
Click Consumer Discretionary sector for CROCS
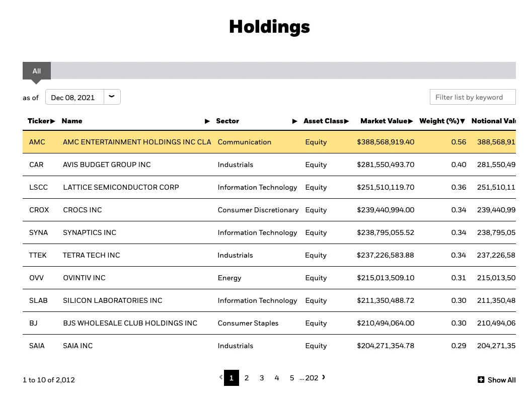click(x=258, y=210)
